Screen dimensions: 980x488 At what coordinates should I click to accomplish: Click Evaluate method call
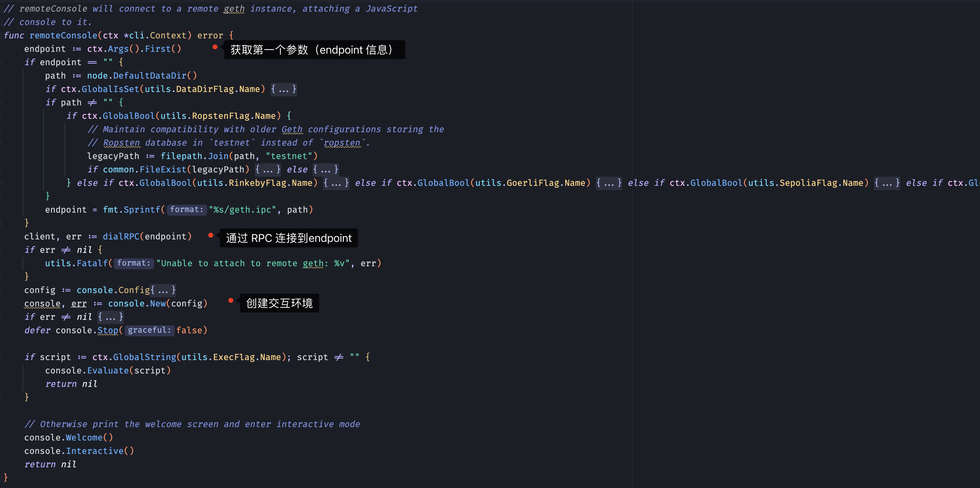coord(108,371)
